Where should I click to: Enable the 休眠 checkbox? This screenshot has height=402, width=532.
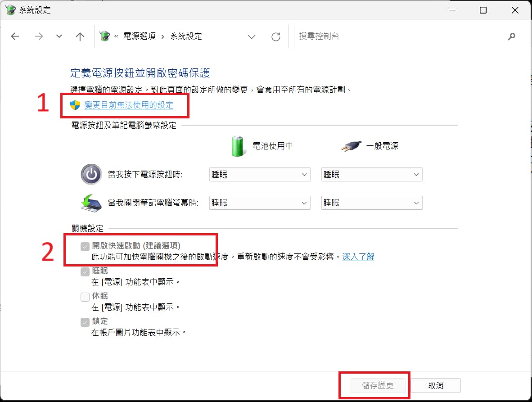(x=85, y=297)
